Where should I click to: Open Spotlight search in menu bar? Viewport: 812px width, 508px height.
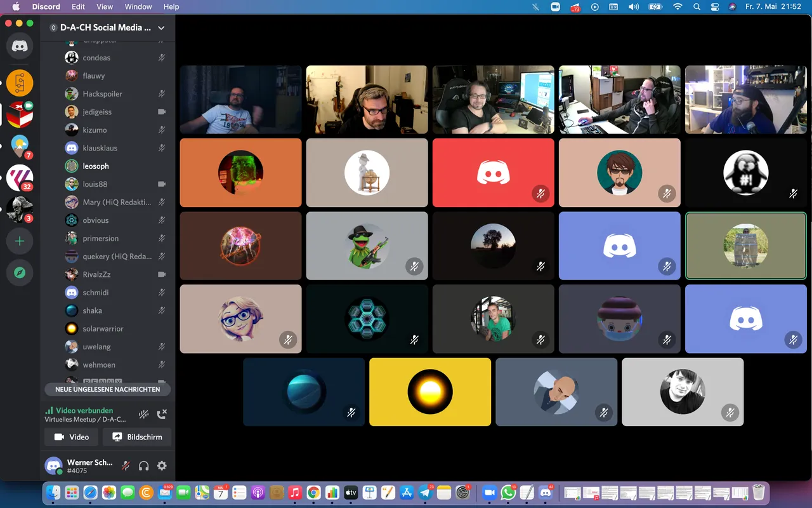coord(697,6)
